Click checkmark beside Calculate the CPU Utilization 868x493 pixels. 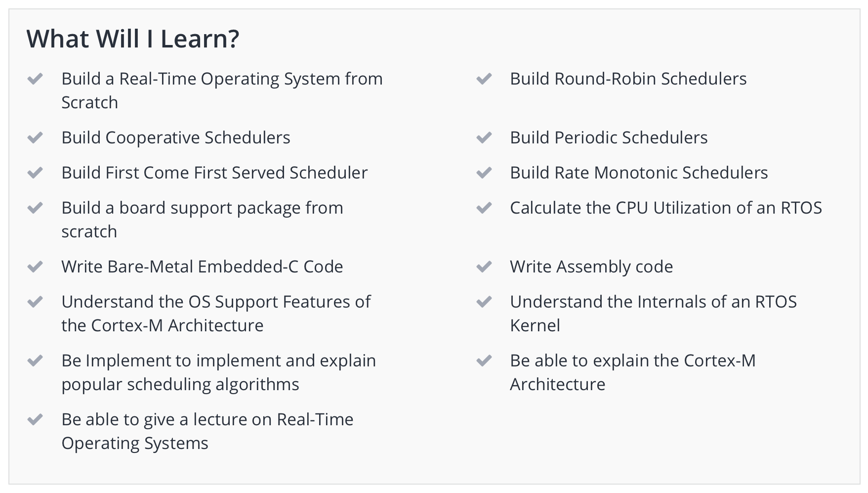pos(484,208)
